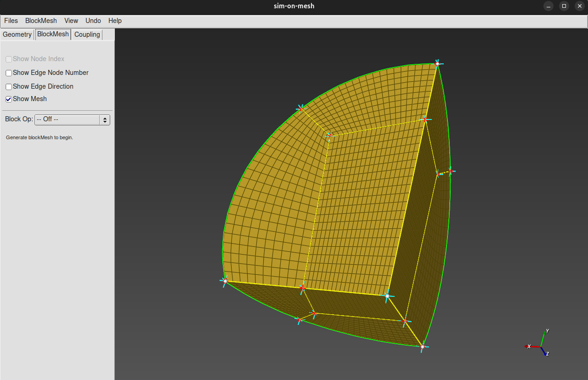Open the BlockMesh menu
The image size is (588, 380).
pos(40,21)
